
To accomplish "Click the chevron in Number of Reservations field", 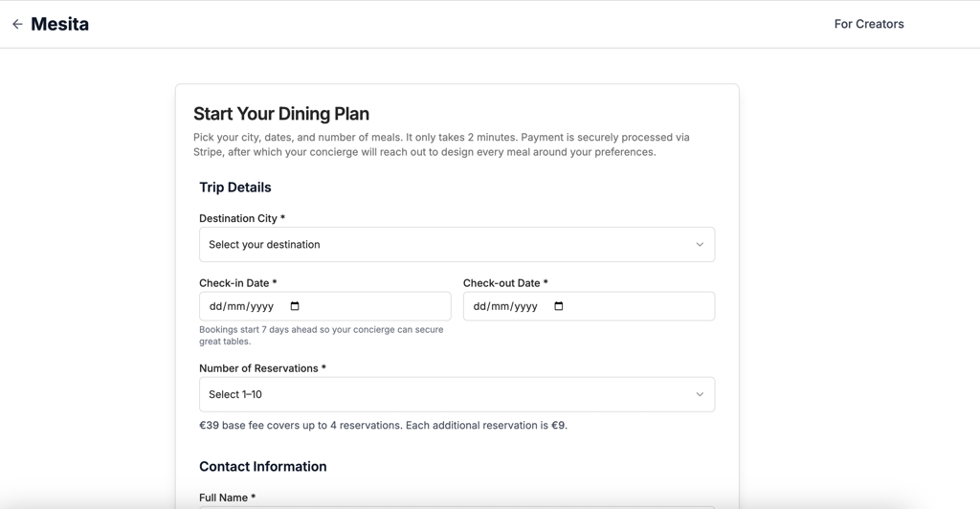I will click(700, 394).
